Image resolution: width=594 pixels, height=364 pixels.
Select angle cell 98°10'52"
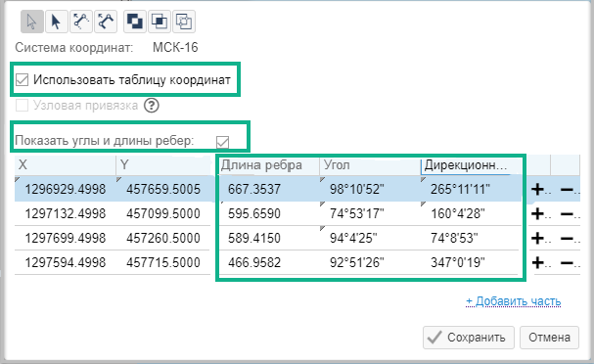370,189
